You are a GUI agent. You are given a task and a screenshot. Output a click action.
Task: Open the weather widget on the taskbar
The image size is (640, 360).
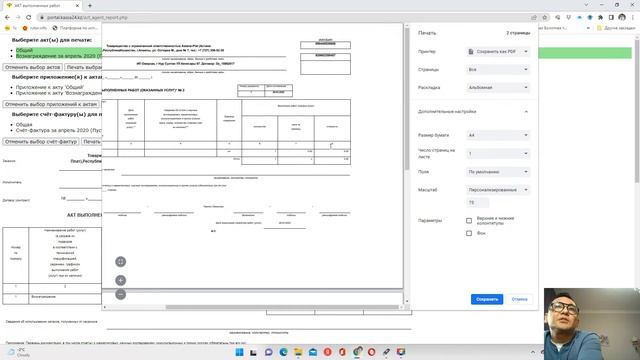pyautogui.click(x=19, y=352)
